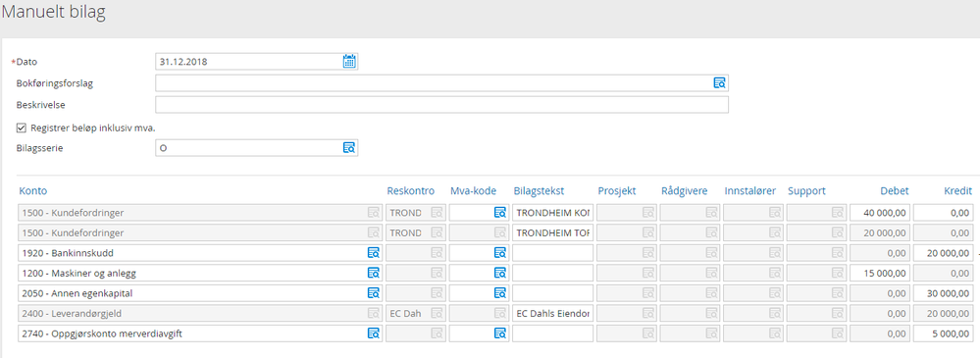Viewport: 980px width, 358px height.
Task: Click Rådgivere lookup icon on 1200 Maskiner row
Action: [x=711, y=273]
